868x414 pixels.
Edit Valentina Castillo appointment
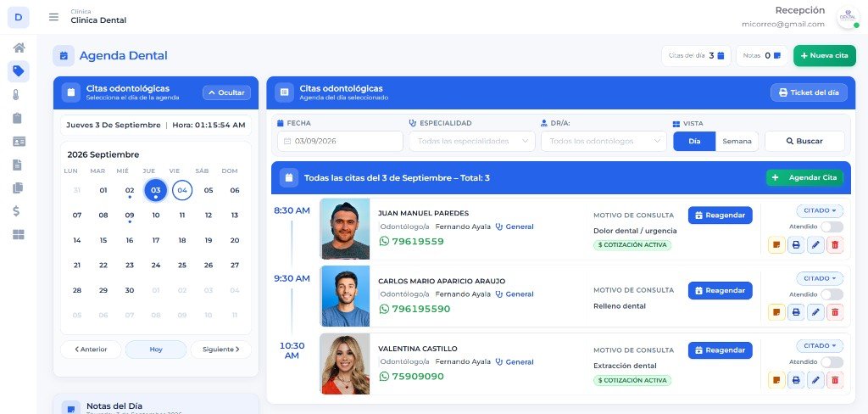(x=815, y=379)
